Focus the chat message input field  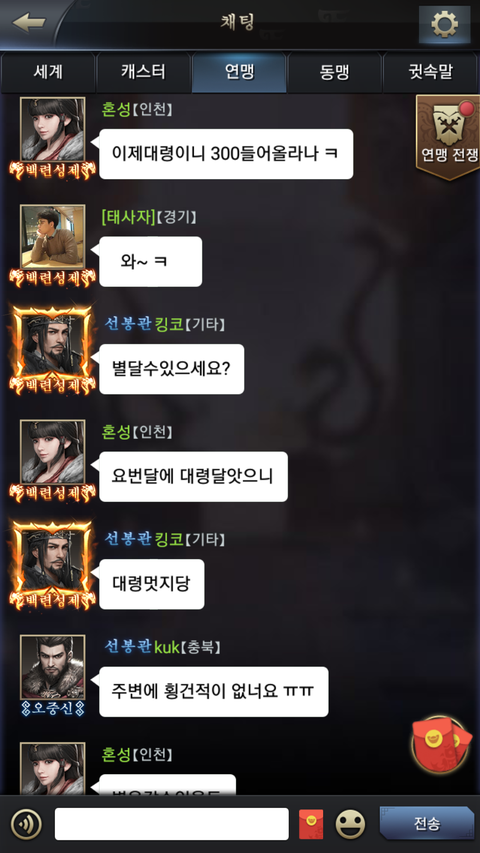point(171,824)
